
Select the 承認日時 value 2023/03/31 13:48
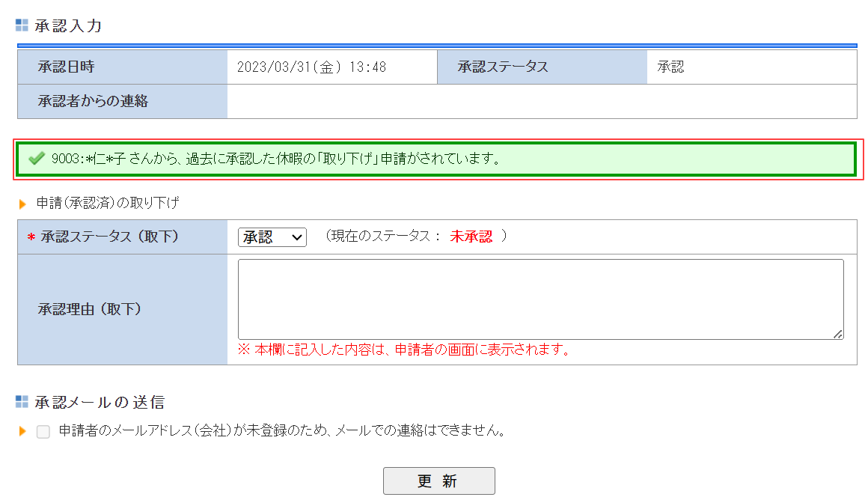[x=311, y=67]
